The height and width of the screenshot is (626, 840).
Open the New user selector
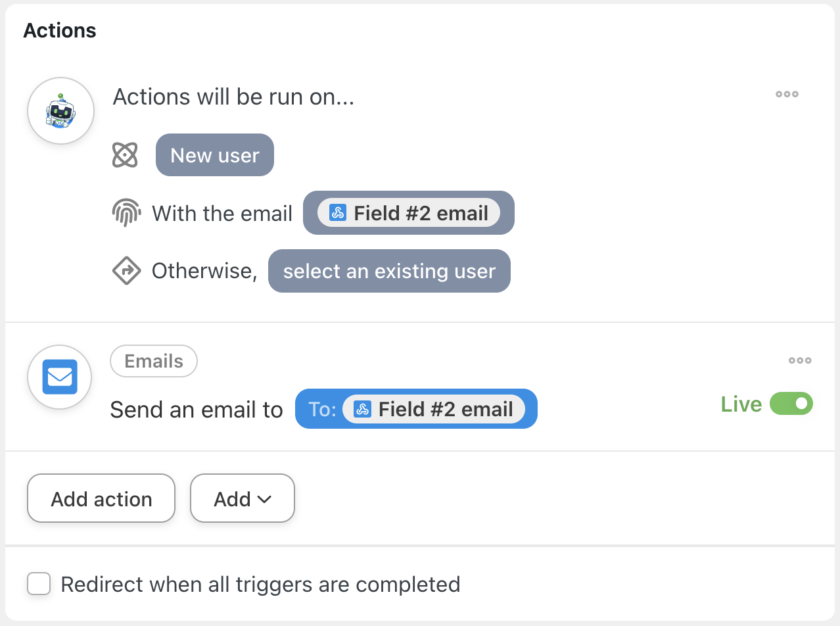(x=214, y=155)
